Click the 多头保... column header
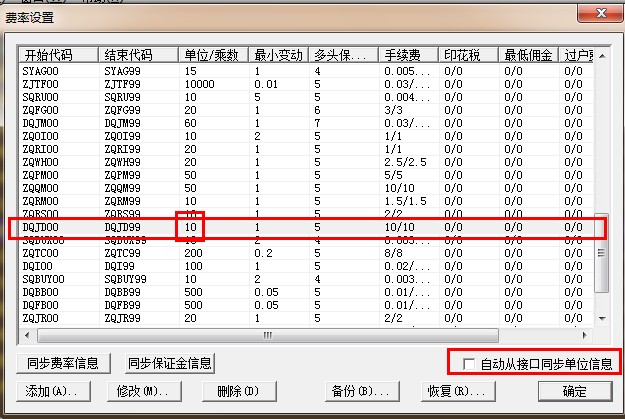 (344, 55)
